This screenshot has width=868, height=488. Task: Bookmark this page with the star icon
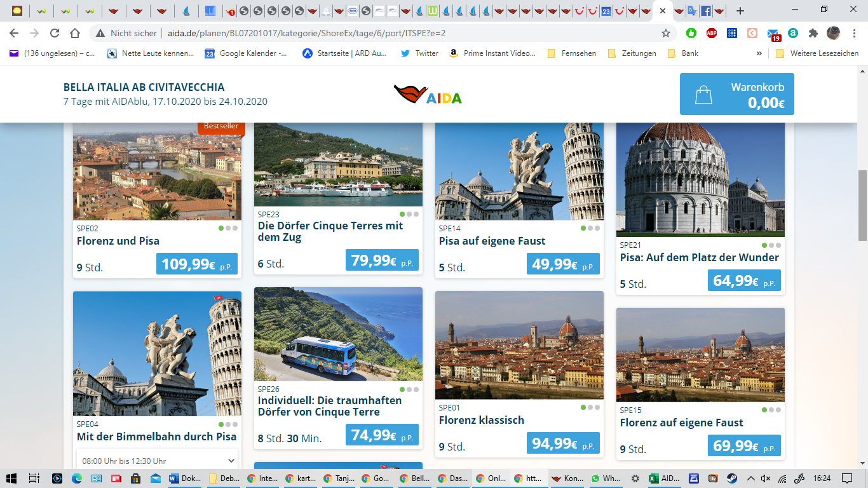click(666, 33)
